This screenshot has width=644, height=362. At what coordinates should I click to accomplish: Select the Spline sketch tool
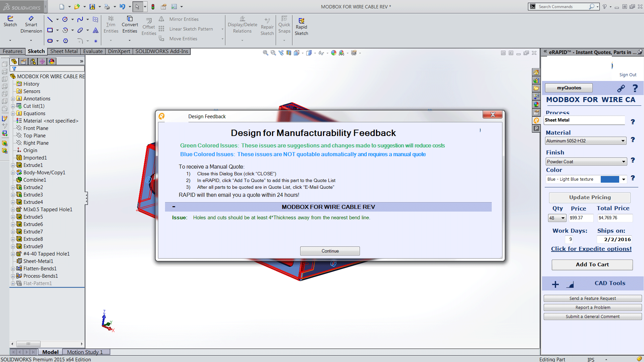[80, 19]
